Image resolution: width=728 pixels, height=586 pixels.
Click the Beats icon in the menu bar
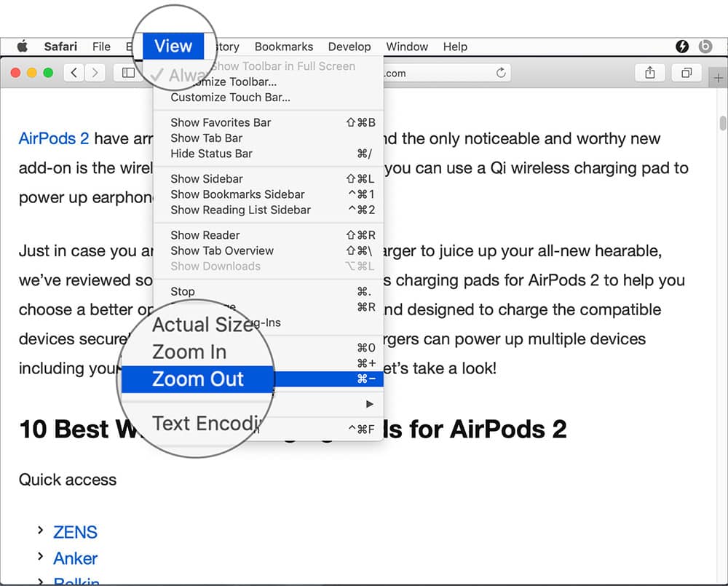705,46
